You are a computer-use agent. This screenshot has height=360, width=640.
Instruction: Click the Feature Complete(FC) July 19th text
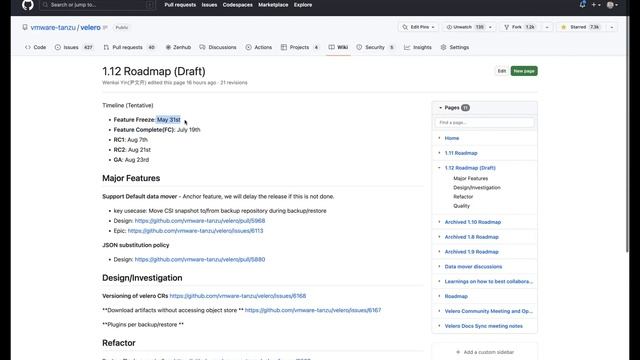(x=157, y=130)
